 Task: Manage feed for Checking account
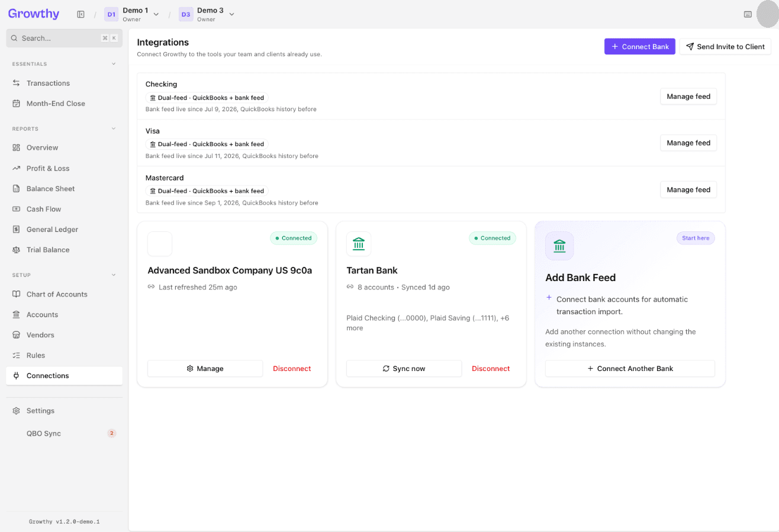pyautogui.click(x=688, y=96)
